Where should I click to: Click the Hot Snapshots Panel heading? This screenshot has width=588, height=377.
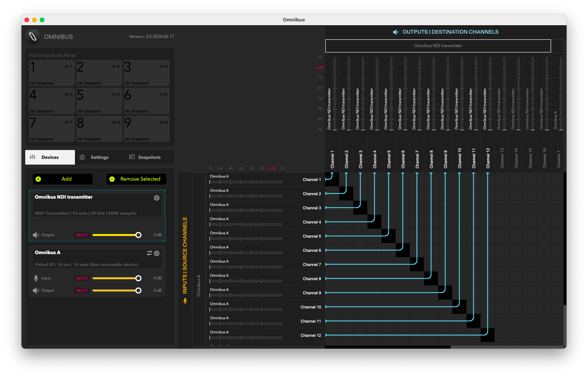[52, 55]
